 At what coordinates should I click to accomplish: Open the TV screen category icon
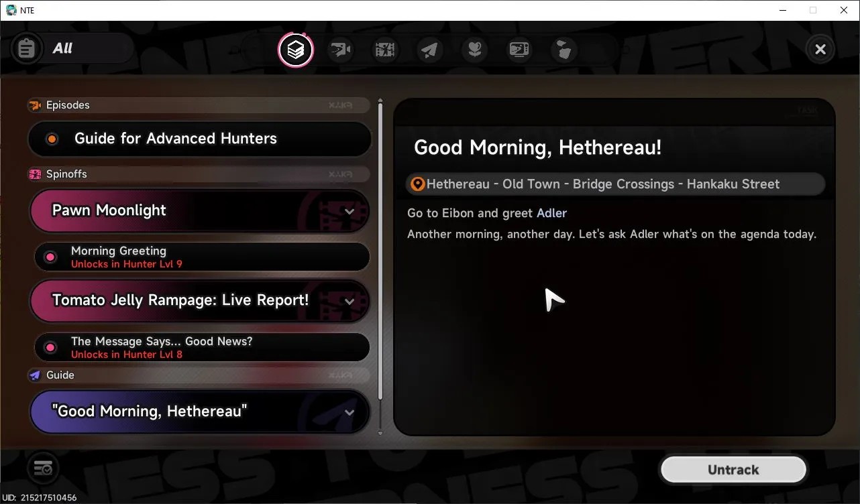(x=519, y=50)
